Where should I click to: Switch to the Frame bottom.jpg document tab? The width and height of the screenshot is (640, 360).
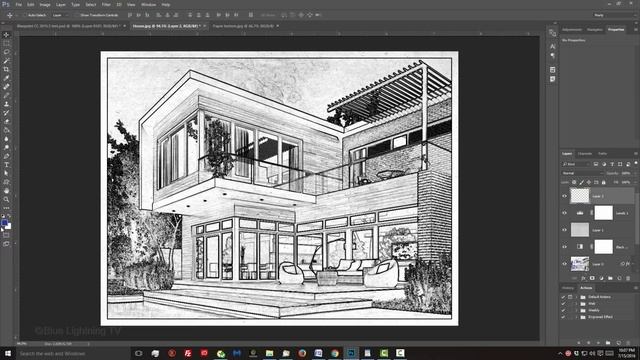pyautogui.click(x=243, y=26)
